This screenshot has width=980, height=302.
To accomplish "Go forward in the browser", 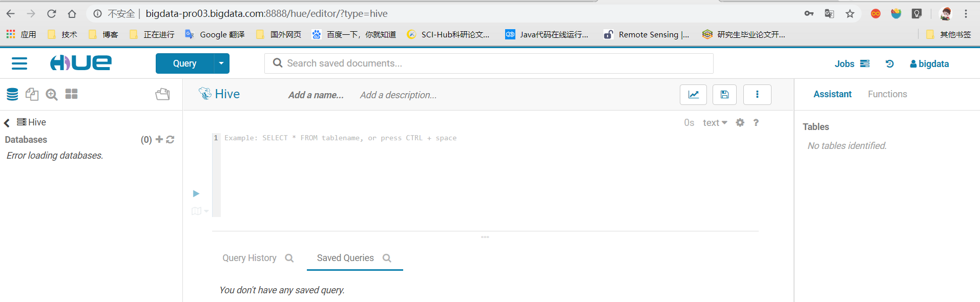I will pos(31,14).
